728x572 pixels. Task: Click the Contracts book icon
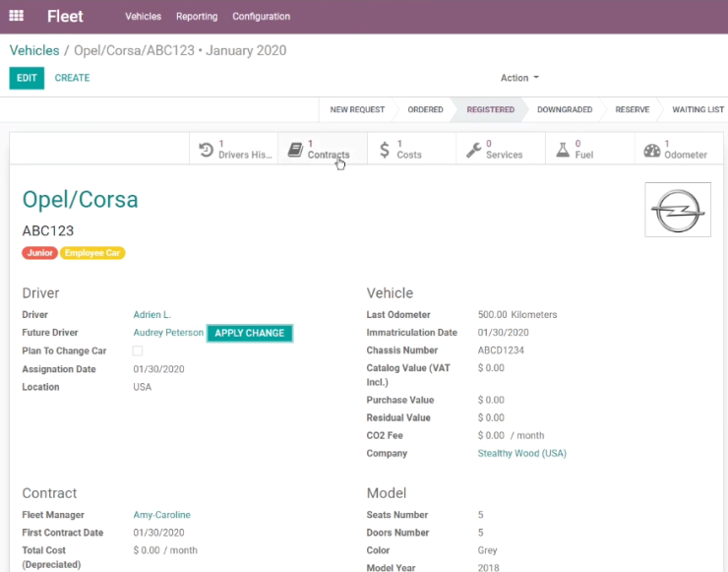tap(295, 150)
